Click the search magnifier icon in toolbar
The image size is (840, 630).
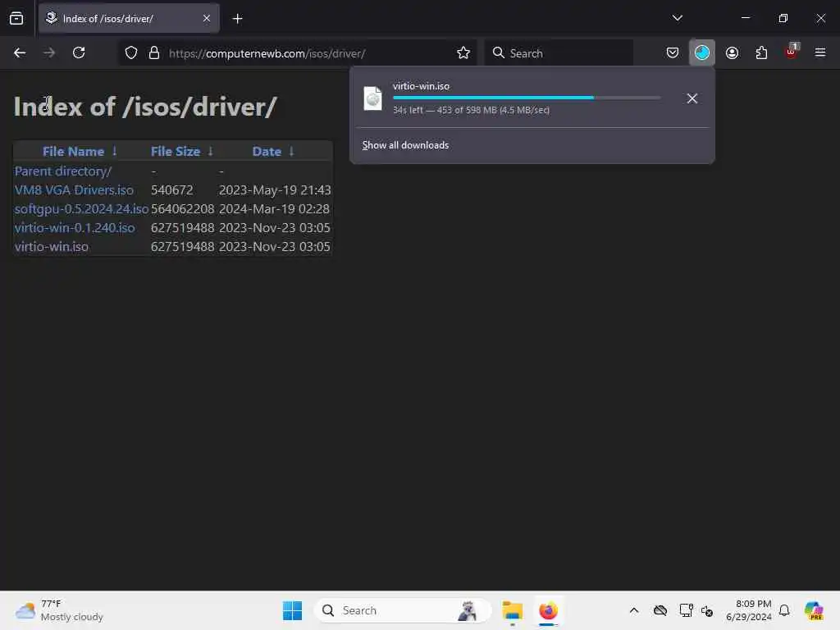[x=498, y=53]
